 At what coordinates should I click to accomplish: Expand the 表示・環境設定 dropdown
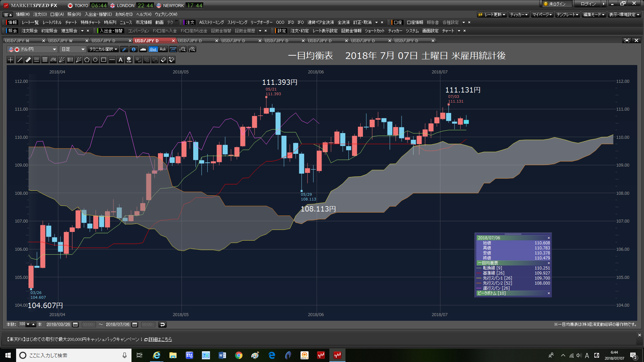624,15
